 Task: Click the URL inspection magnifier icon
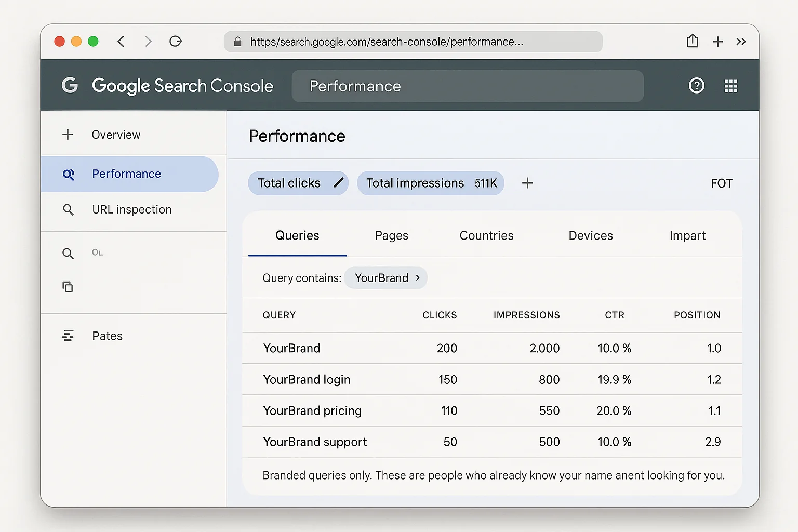coord(69,209)
